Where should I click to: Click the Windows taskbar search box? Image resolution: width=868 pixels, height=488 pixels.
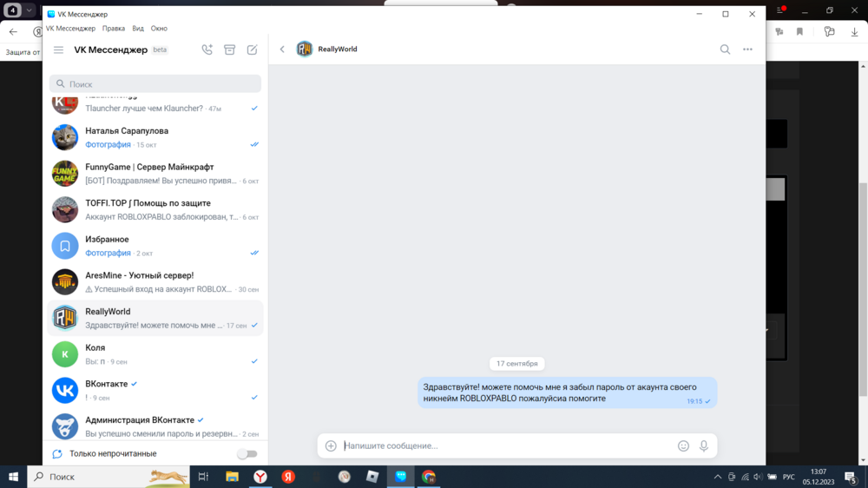pyautogui.click(x=108, y=477)
